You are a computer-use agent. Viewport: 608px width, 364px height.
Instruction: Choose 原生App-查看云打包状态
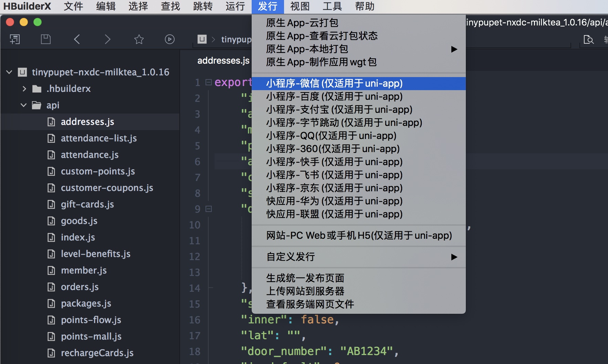tap(359, 36)
